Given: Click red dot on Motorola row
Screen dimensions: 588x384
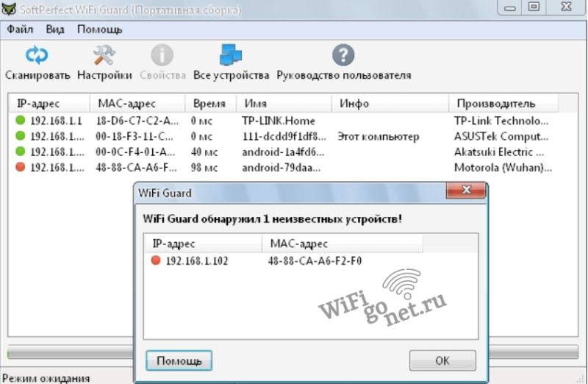Looking at the screenshot, I should [21, 167].
